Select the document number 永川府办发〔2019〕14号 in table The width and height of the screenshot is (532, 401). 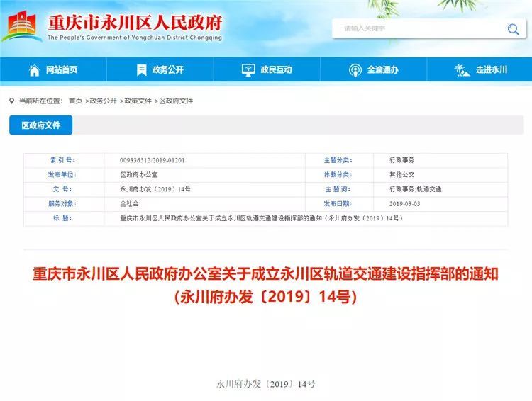pos(155,189)
